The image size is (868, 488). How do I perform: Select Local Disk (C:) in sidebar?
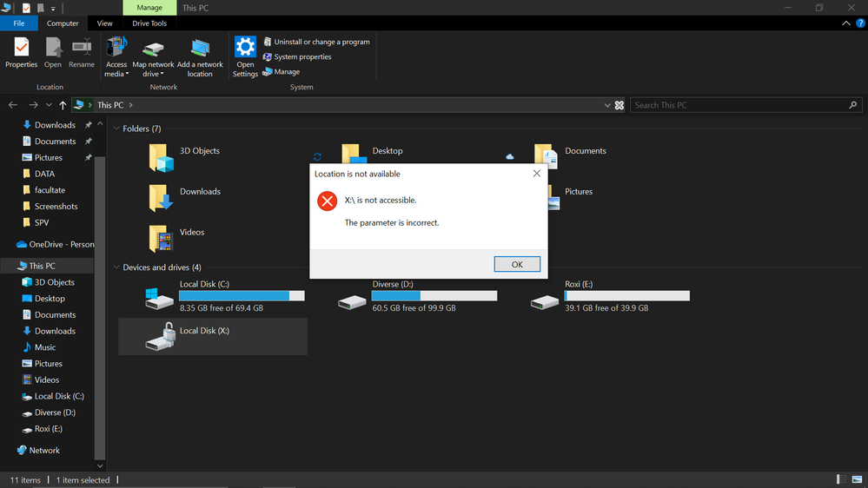point(59,396)
